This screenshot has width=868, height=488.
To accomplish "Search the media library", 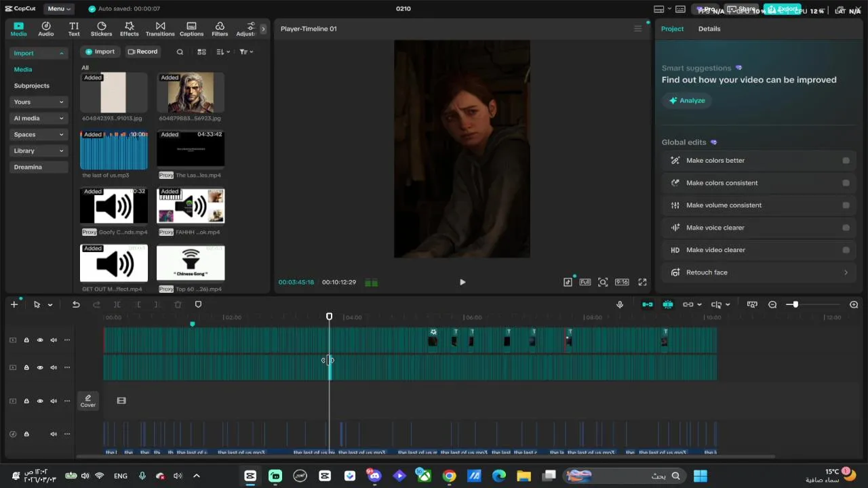I will (180, 52).
